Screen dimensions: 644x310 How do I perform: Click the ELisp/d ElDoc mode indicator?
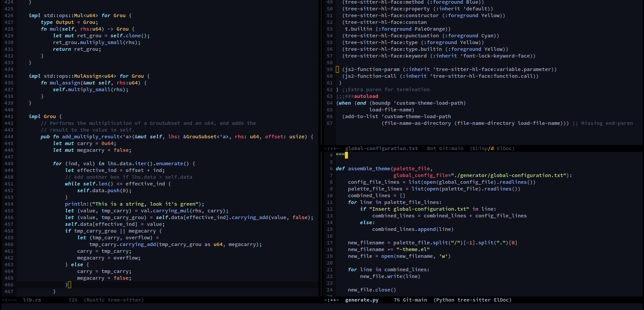click(492, 148)
